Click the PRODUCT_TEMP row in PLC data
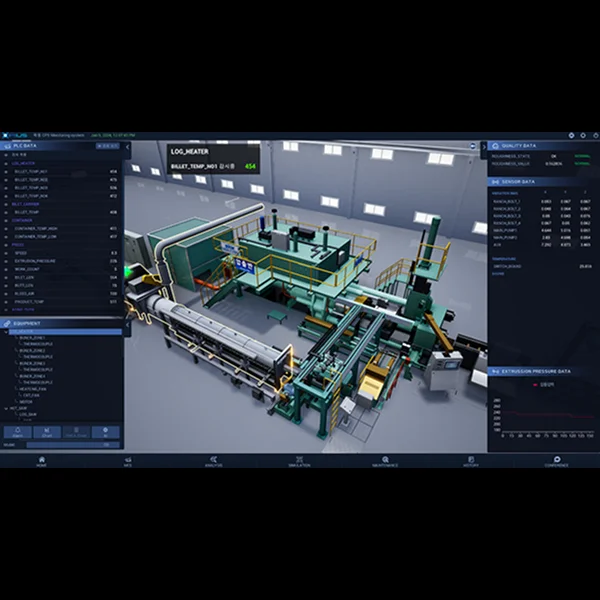600x600 pixels. 61,302
